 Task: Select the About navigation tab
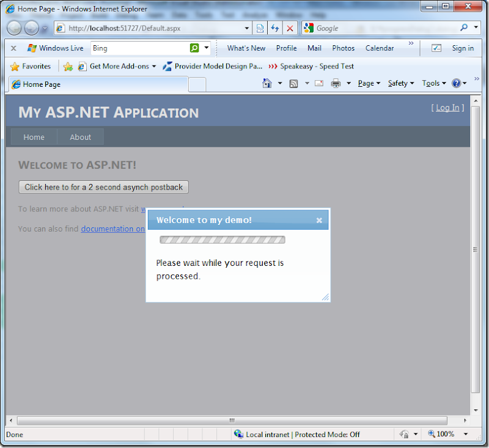80,137
